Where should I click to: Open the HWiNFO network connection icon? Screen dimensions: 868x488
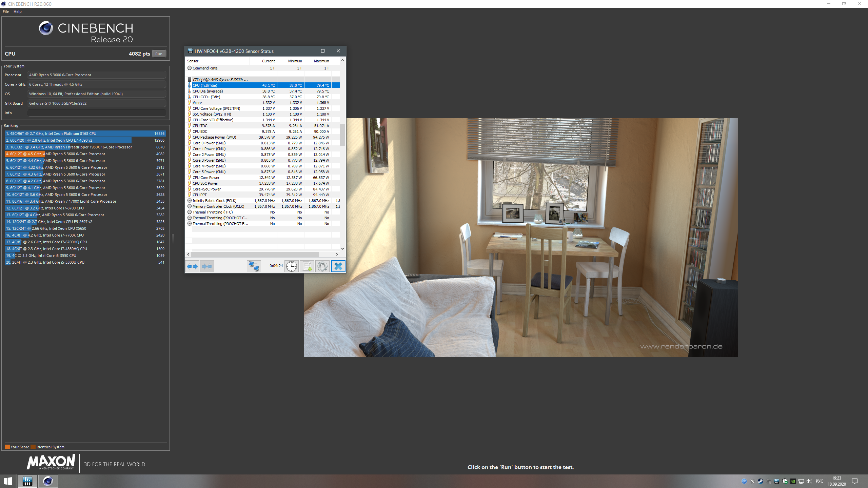tap(254, 266)
